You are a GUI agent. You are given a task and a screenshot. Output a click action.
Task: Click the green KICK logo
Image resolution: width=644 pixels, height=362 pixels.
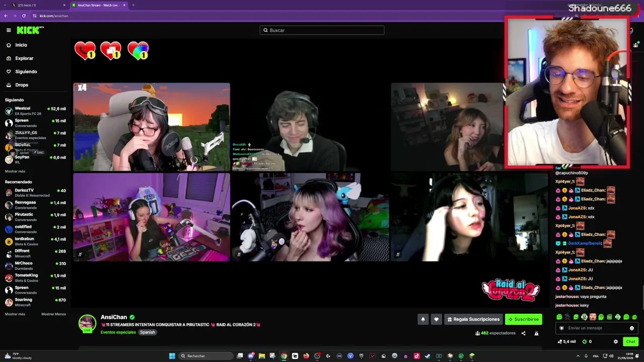(x=30, y=30)
